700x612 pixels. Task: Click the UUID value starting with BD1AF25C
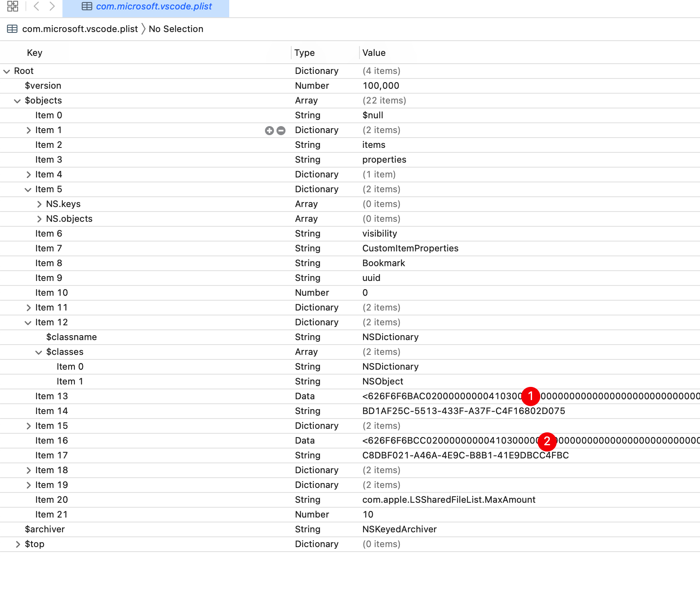(x=464, y=411)
